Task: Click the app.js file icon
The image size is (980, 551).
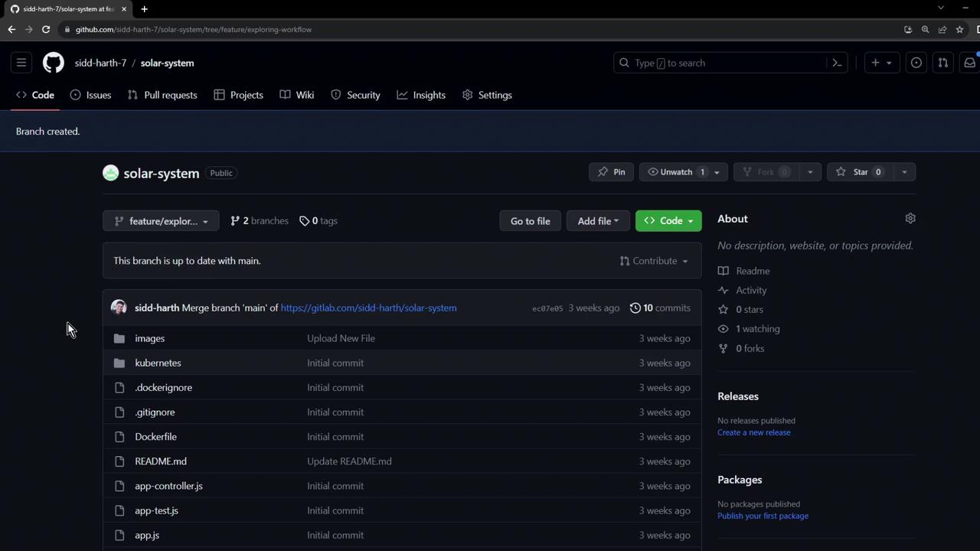Action: point(119,535)
